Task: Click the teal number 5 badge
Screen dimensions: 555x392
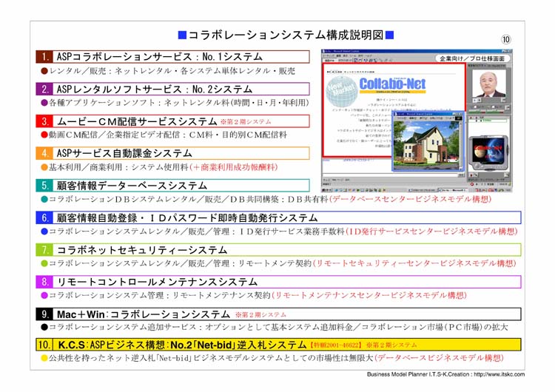Action: click(45, 186)
